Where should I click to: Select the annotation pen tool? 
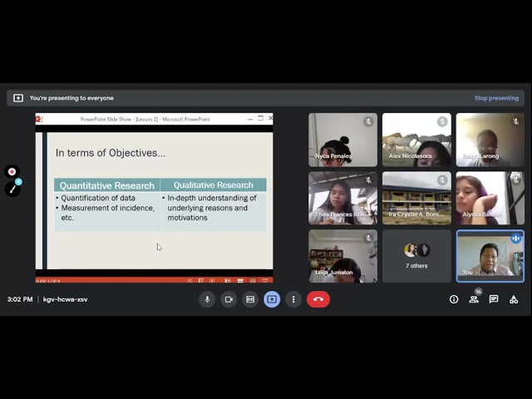pyautogui.click(x=13, y=189)
